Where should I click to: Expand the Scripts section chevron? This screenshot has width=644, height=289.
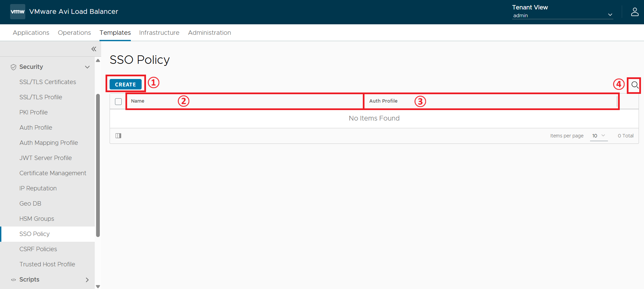tap(87, 280)
